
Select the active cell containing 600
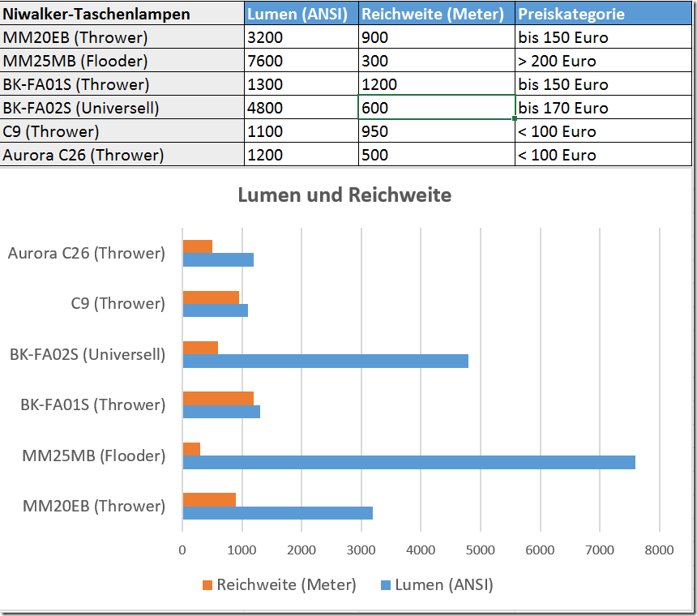[x=437, y=108]
